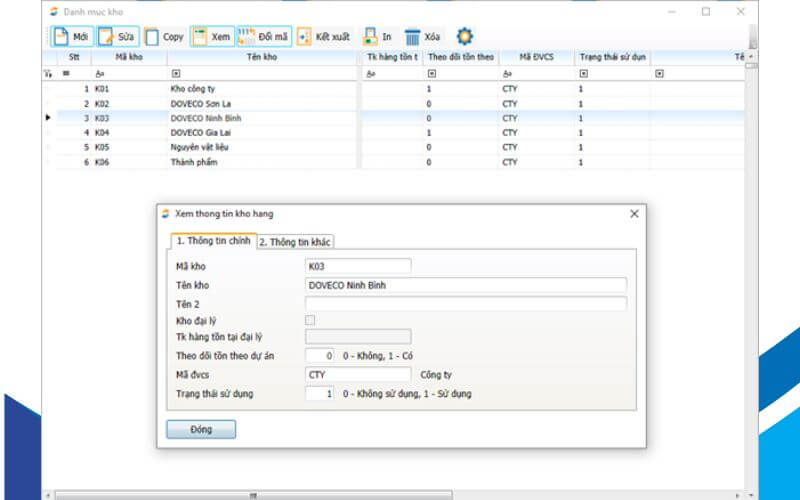Viewport: 800px width, 500px height.
Task: Click the Kết xuất (Export) icon
Action: click(305, 37)
